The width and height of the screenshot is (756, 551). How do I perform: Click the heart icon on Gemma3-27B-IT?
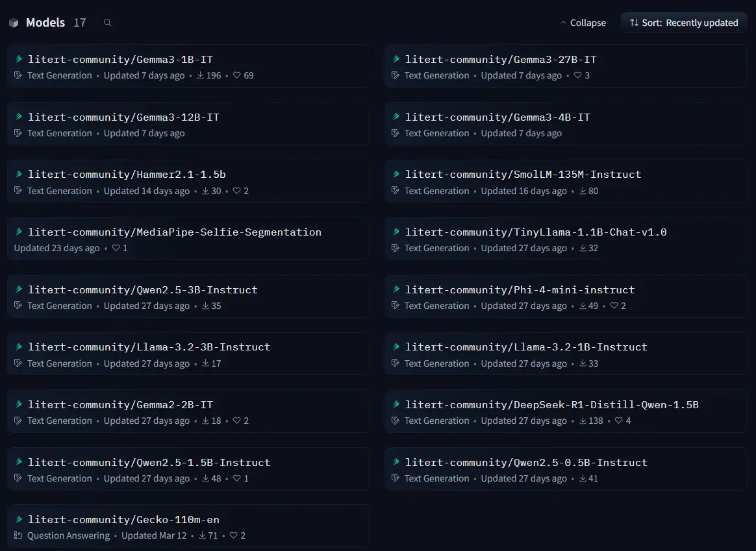(x=577, y=75)
